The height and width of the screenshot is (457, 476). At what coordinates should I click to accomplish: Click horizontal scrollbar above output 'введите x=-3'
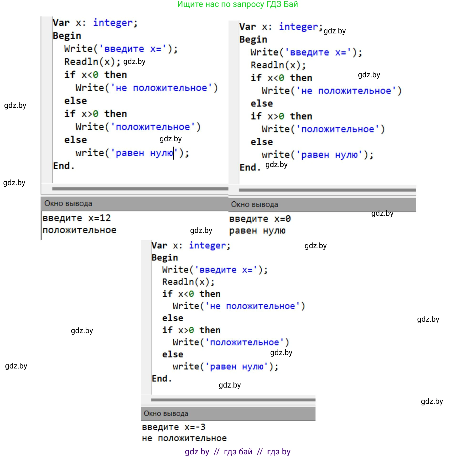click(x=233, y=400)
